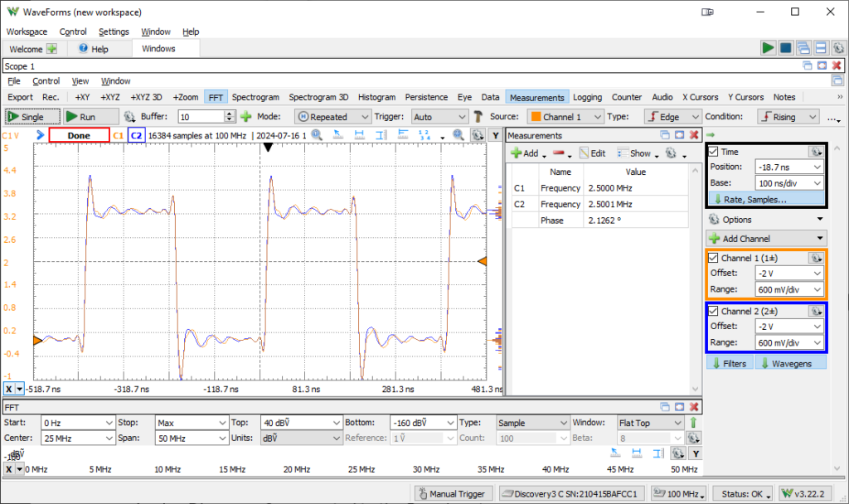Click the vertical cursor measurement icon above the plot

[380, 135]
